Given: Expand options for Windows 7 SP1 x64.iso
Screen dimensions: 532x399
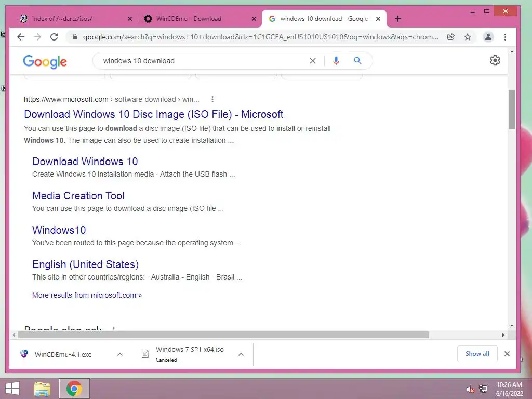Looking at the screenshot, I should click(x=241, y=354).
